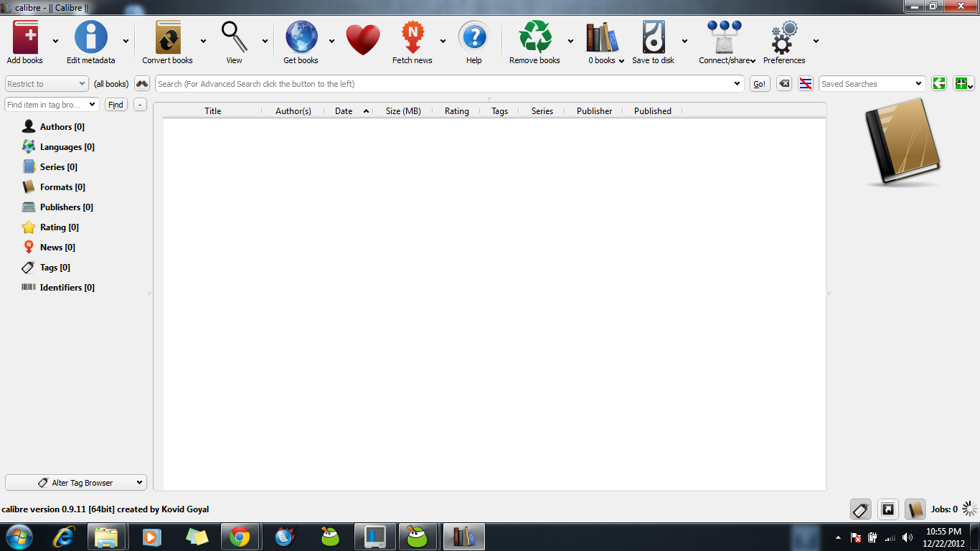Click the Go! search button
This screenshot has width=980, height=551.
click(x=760, y=84)
